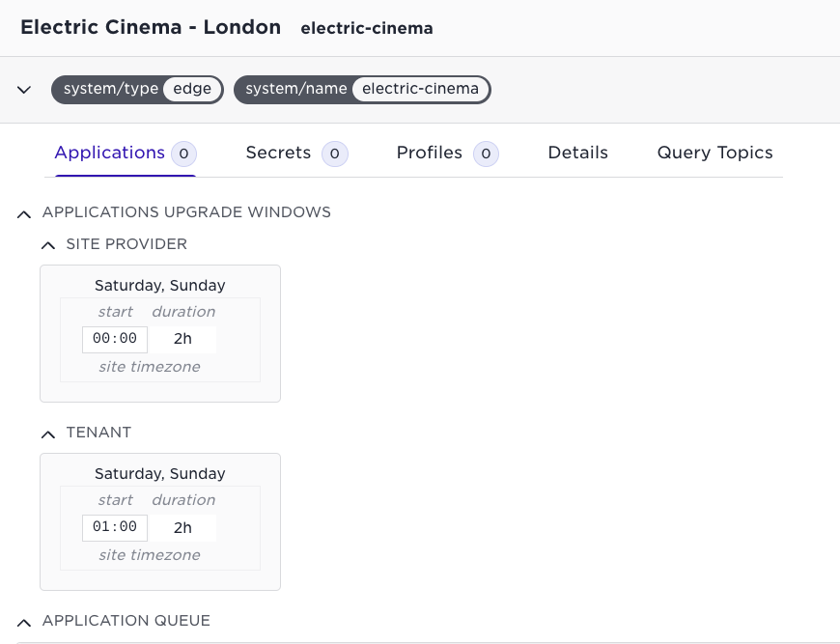Click the site timezone label in SITE PROVIDER

149,367
